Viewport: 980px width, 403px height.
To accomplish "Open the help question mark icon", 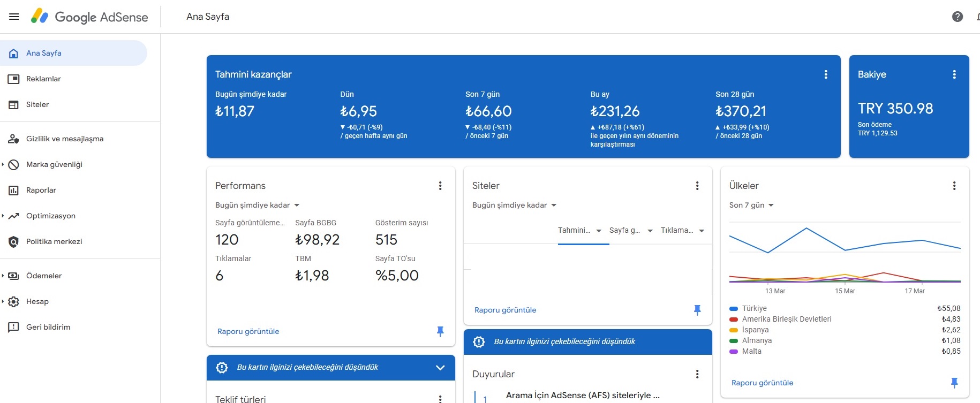I will 958,17.
